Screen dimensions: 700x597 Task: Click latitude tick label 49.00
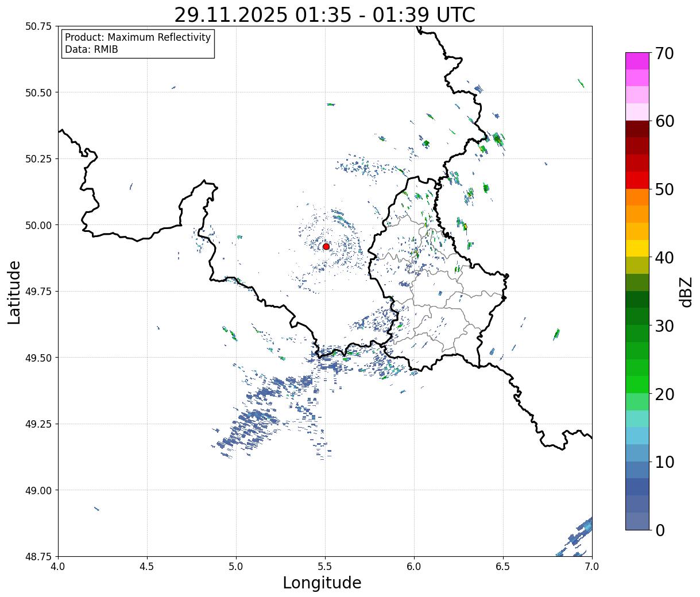(38, 490)
